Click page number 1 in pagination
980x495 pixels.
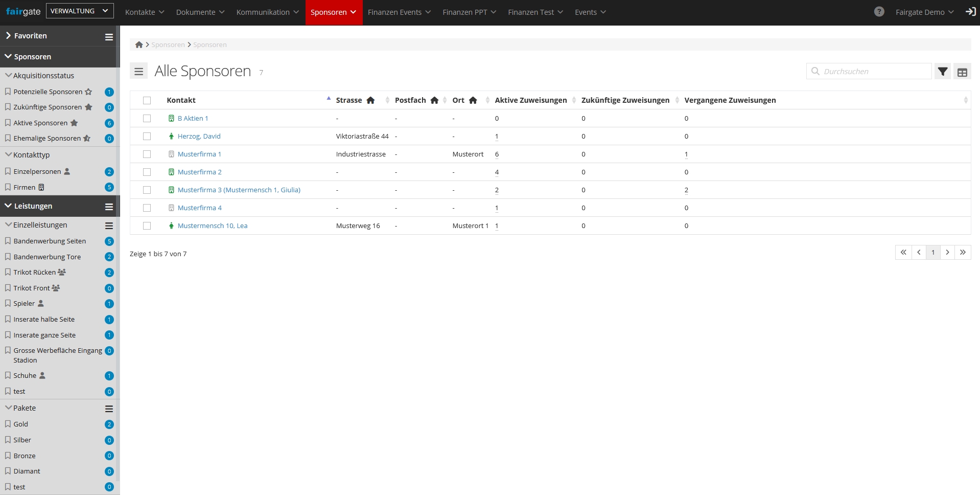tap(933, 252)
